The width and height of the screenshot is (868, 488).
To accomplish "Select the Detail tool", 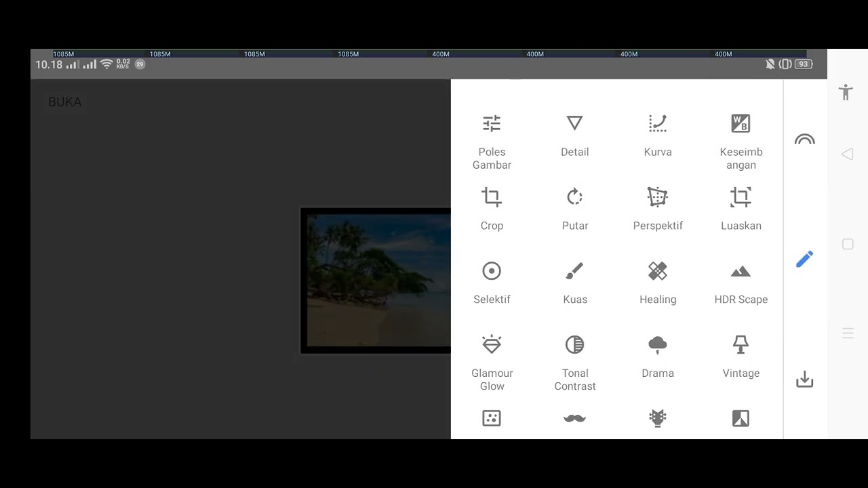I will pyautogui.click(x=575, y=136).
